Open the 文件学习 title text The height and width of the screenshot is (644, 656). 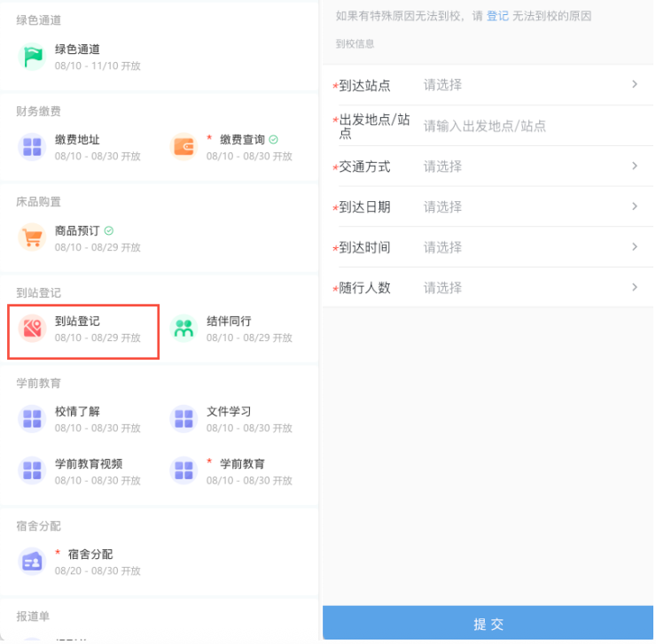pyautogui.click(x=230, y=412)
